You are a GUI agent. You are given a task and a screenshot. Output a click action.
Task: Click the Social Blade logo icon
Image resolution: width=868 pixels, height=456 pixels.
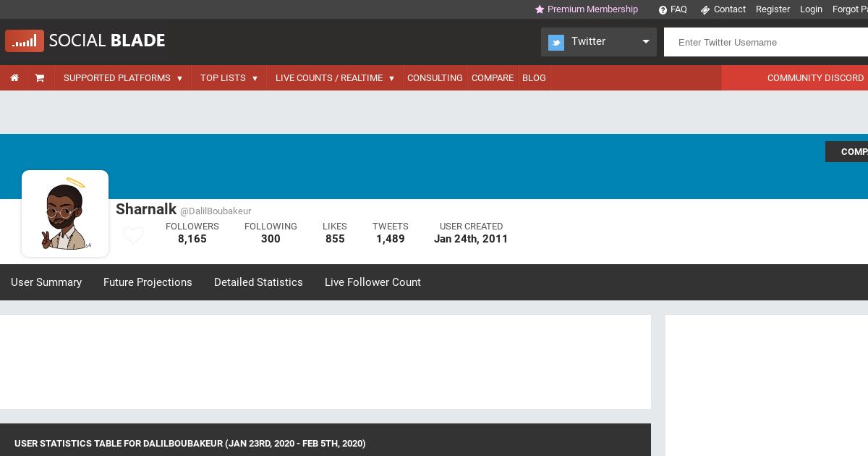(x=25, y=41)
